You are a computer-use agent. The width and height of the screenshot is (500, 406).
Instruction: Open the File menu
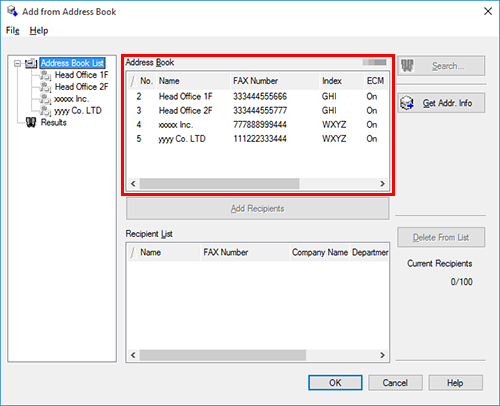[x=13, y=31]
